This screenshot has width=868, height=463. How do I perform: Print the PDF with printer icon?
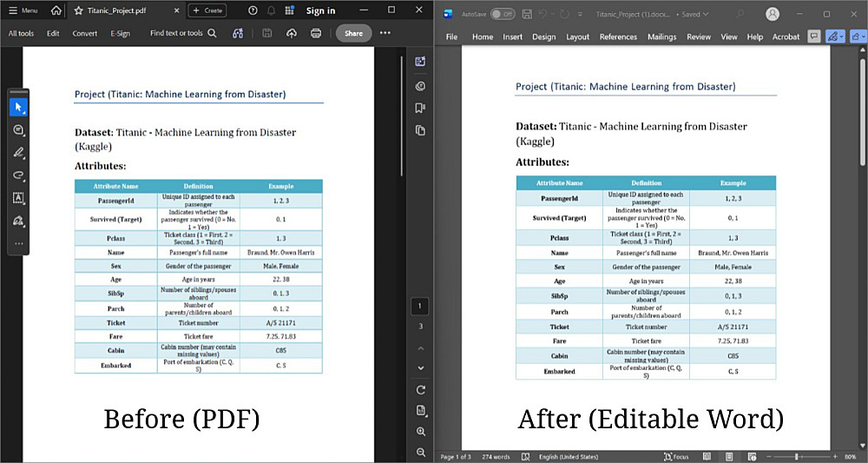(x=316, y=33)
